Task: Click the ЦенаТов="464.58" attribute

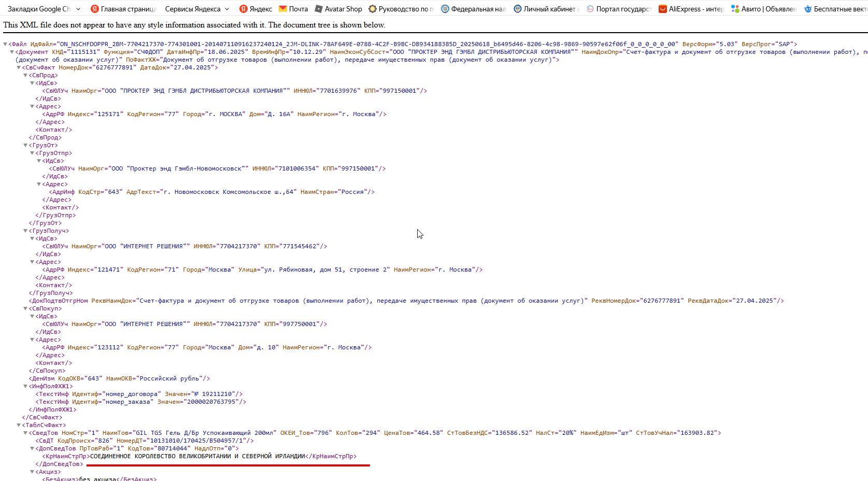Action: tap(414, 433)
